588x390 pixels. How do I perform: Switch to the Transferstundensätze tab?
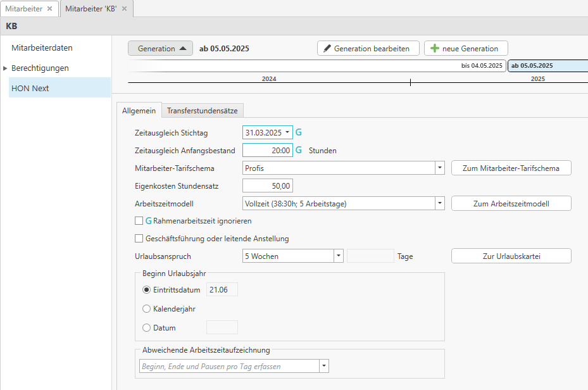[x=202, y=111]
